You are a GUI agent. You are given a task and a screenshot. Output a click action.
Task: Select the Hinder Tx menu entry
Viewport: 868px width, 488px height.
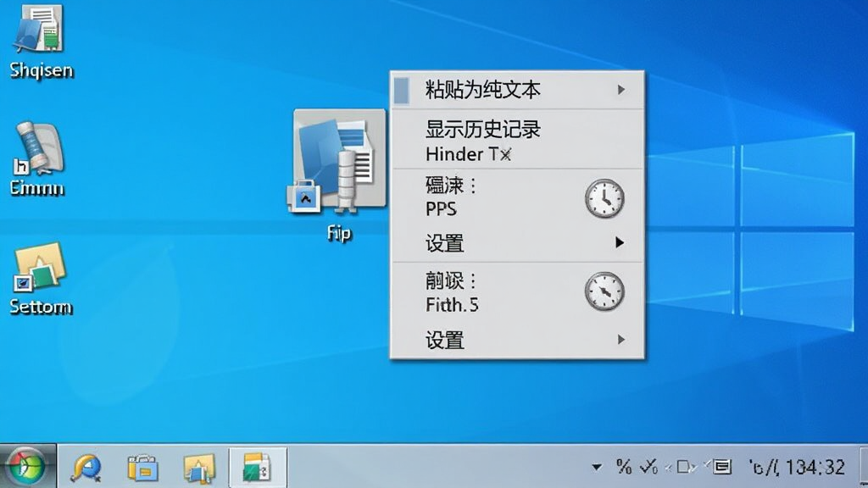(468, 154)
